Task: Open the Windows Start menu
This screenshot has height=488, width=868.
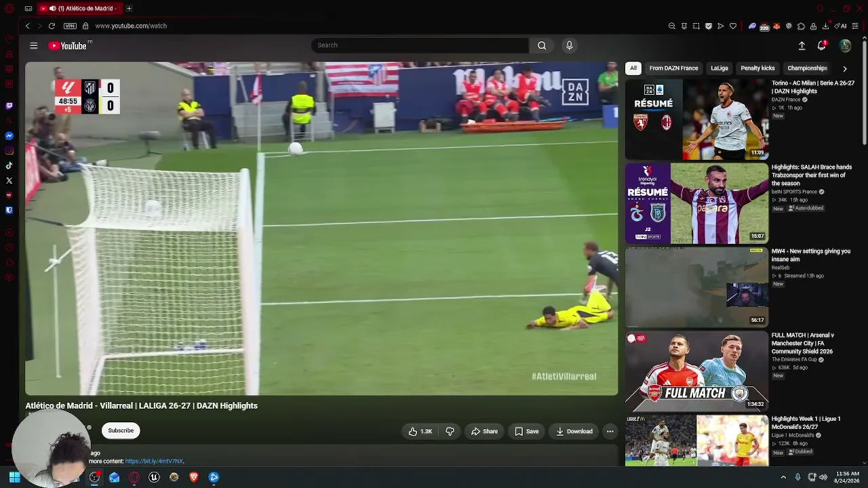Action: (14, 477)
